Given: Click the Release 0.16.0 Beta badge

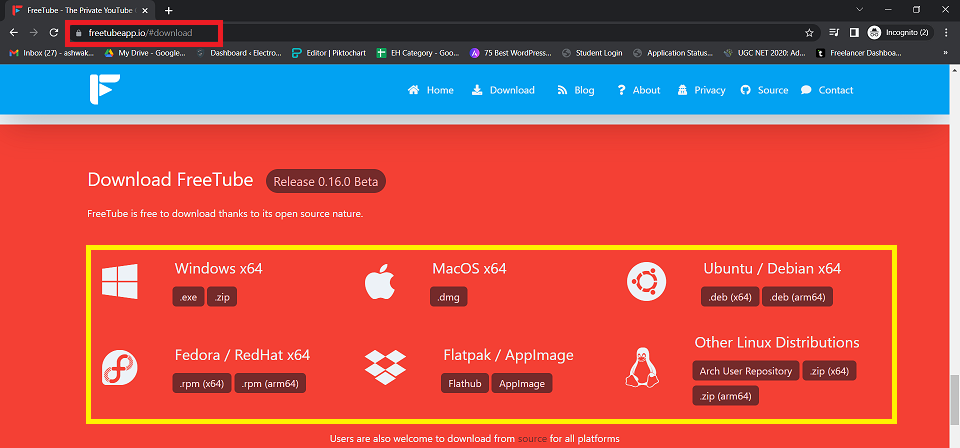Looking at the screenshot, I should 326,182.
